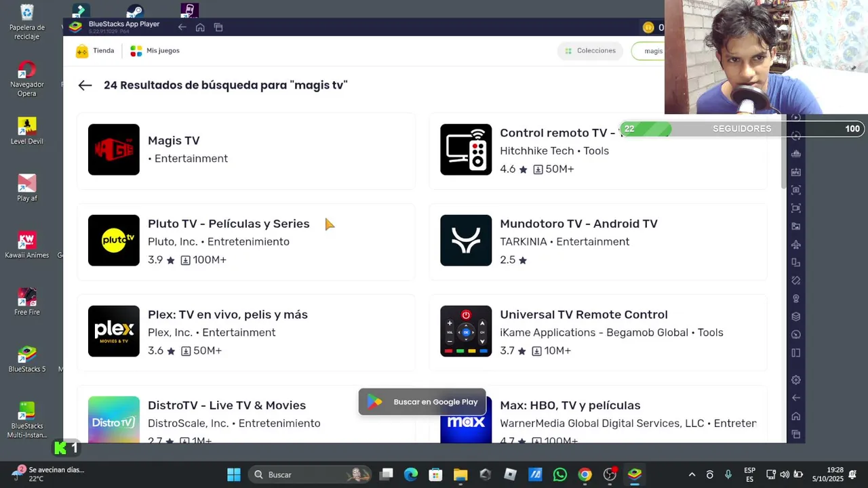Click the magis search field

click(x=648, y=51)
